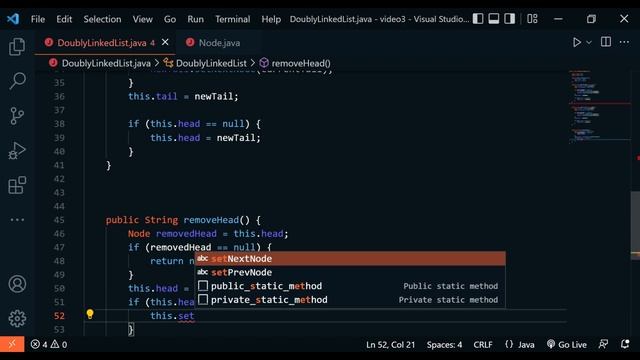Viewport: 640px width, 360px height.
Task: Open the File menu
Action: [x=38, y=19]
